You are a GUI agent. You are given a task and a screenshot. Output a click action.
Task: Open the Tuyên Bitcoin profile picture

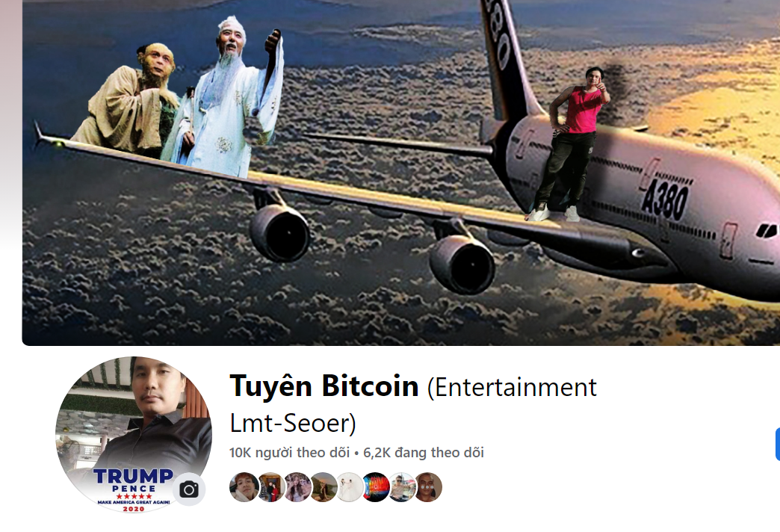coord(134,434)
